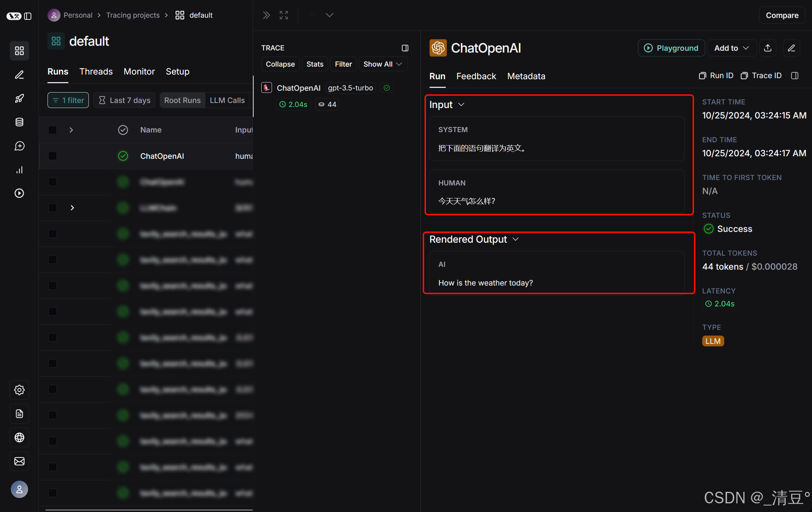Screen dimensions: 812x512
Task: Click the 2.04s latency badge in details
Action: [x=720, y=304]
